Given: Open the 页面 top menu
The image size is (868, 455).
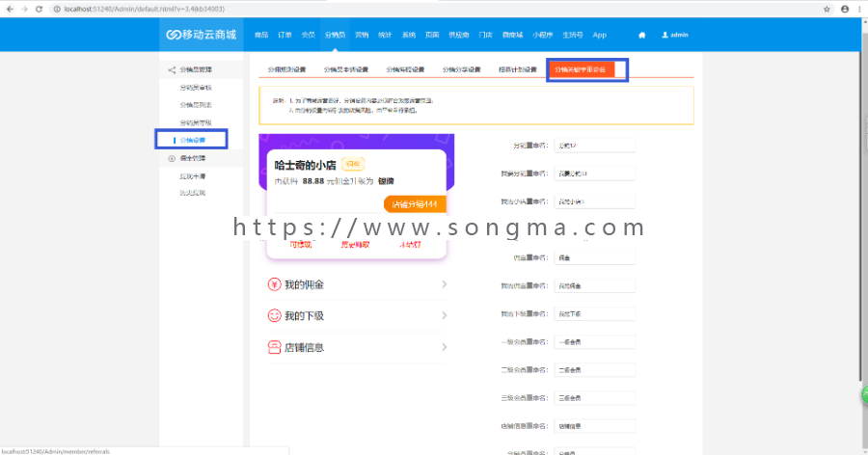Looking at the screenshot, I should pos(432,35).
